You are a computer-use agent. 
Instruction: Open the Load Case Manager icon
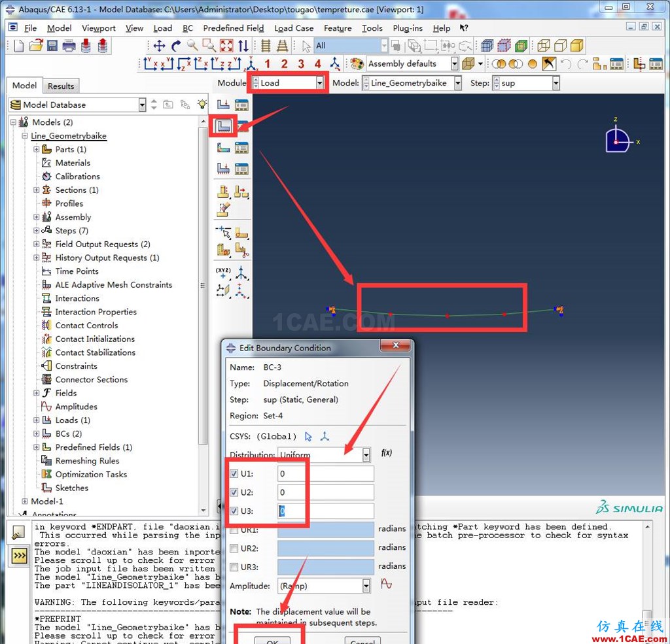[x=241, y=169]
